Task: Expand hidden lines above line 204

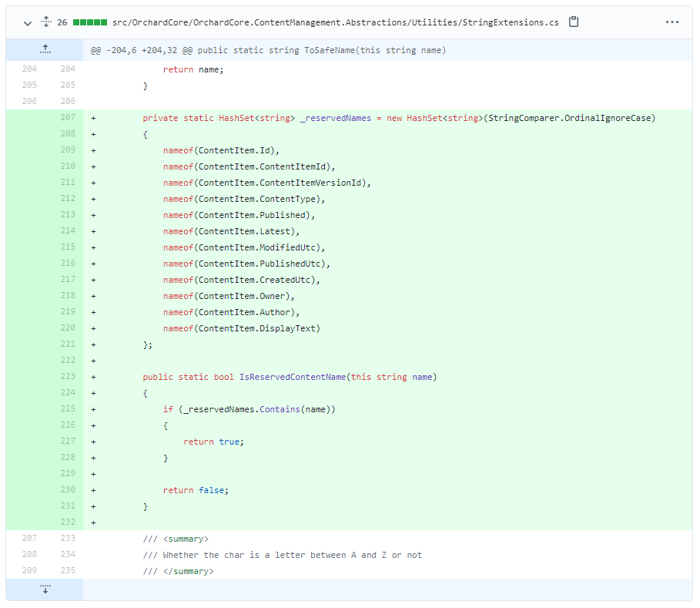Action: point(45,49)
